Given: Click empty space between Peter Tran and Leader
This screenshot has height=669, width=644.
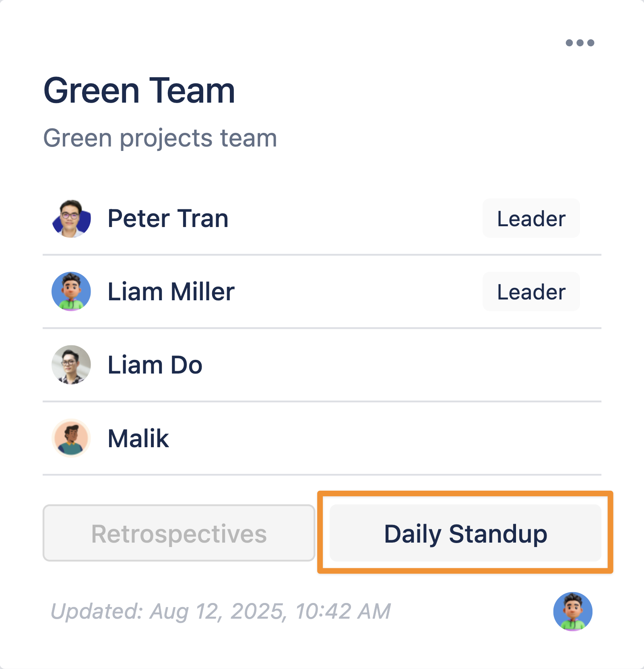Looking at the screenshot, I should (x=354, y=219).
